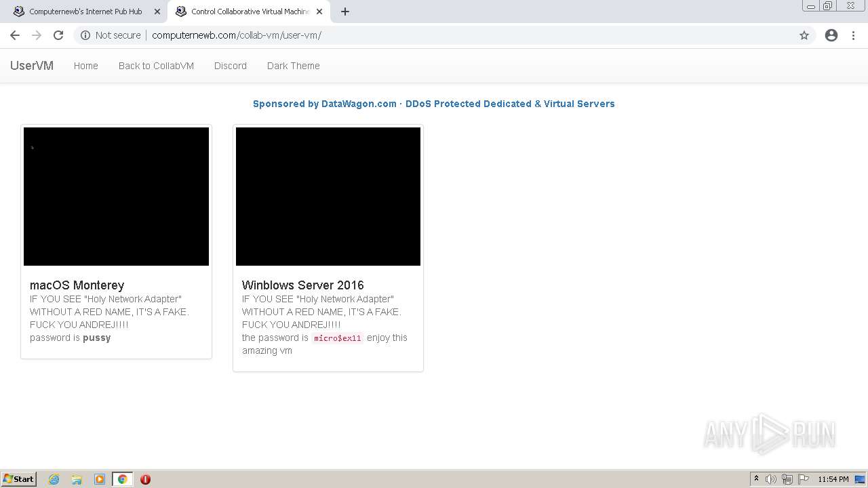Click the browser forward arrow
Viewport: 868px width, 488px height.
[x=37, y=35]
